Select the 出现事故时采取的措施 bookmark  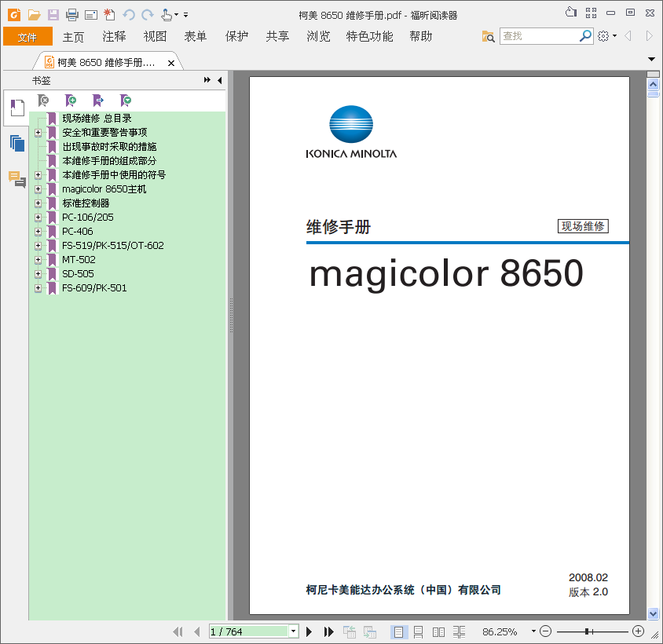[x=109, y=147]
